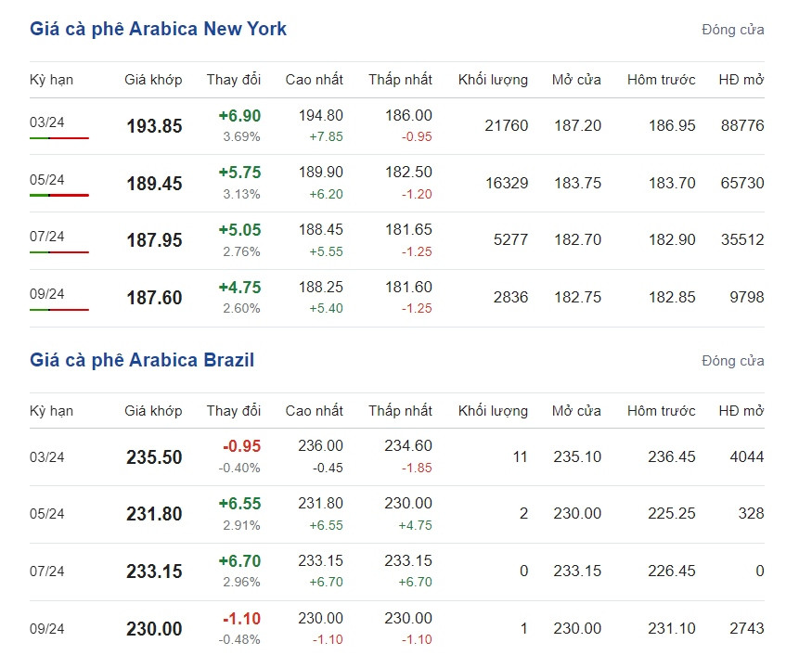
Task: Select Brazil 07/24 price 233.15
Action: point(154,572)
